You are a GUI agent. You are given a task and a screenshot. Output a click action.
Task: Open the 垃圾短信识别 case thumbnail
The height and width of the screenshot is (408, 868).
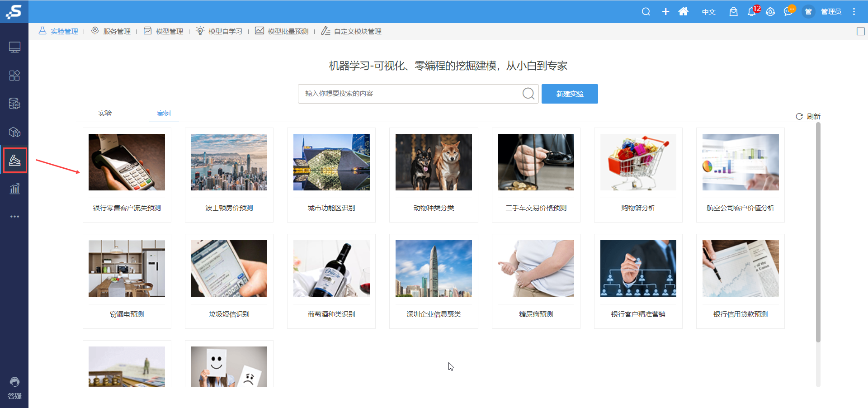pos(229,268)
